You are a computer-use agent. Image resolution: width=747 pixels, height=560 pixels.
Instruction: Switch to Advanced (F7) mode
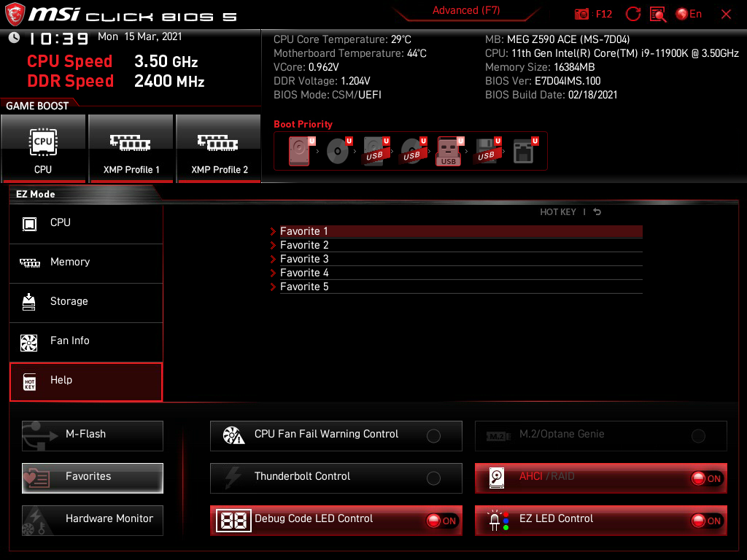point(466,10)
